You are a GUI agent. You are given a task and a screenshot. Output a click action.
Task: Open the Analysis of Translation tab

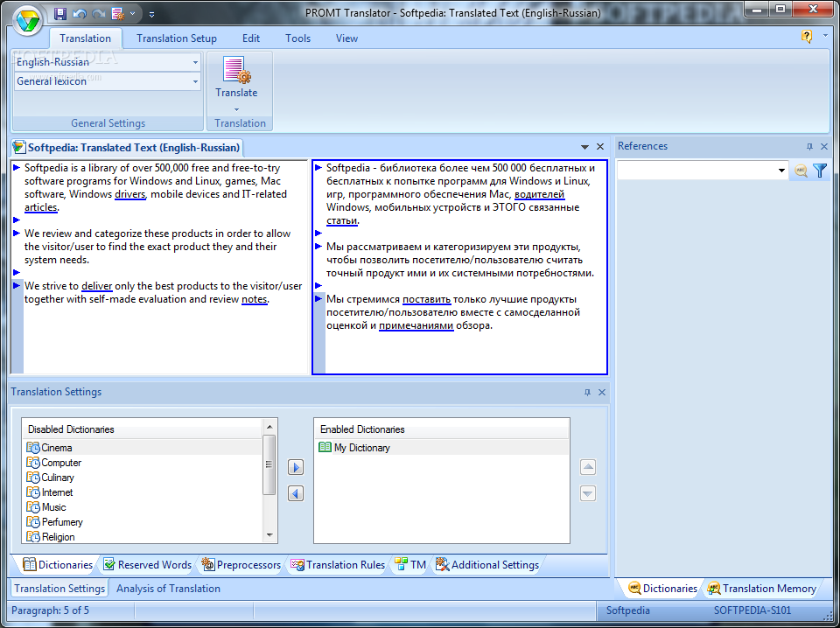pos(168,589)
